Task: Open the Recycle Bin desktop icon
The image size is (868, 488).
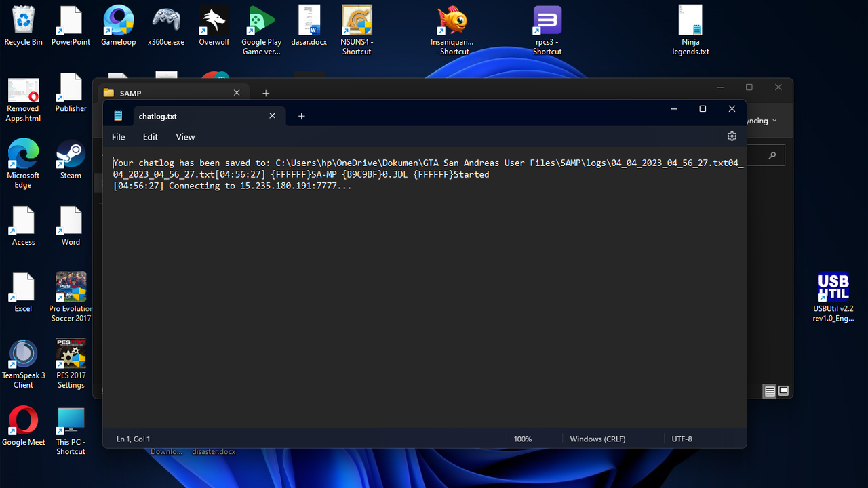Action: [23, 26]
